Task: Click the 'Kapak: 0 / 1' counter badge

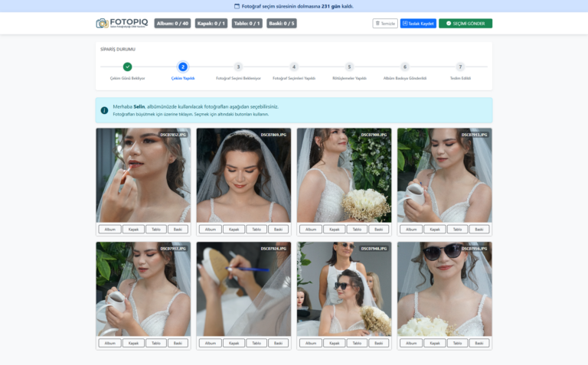Action: pos(211,24)
